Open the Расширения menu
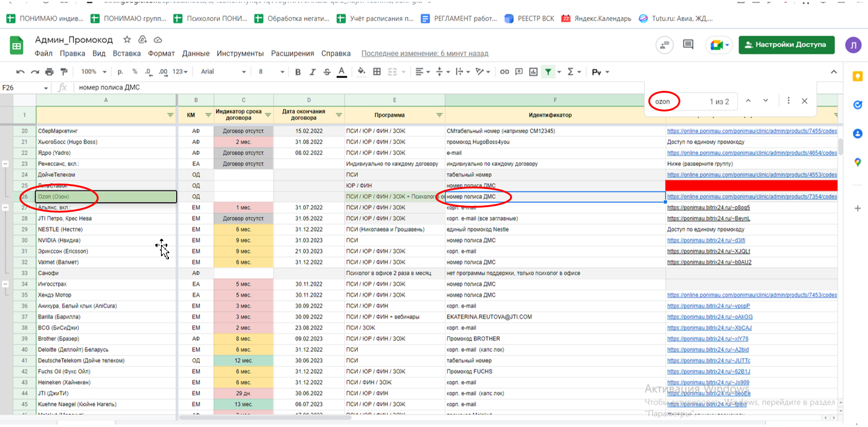Screen dimensions: 868x427 pyautogui.click(x=292, y=53)
